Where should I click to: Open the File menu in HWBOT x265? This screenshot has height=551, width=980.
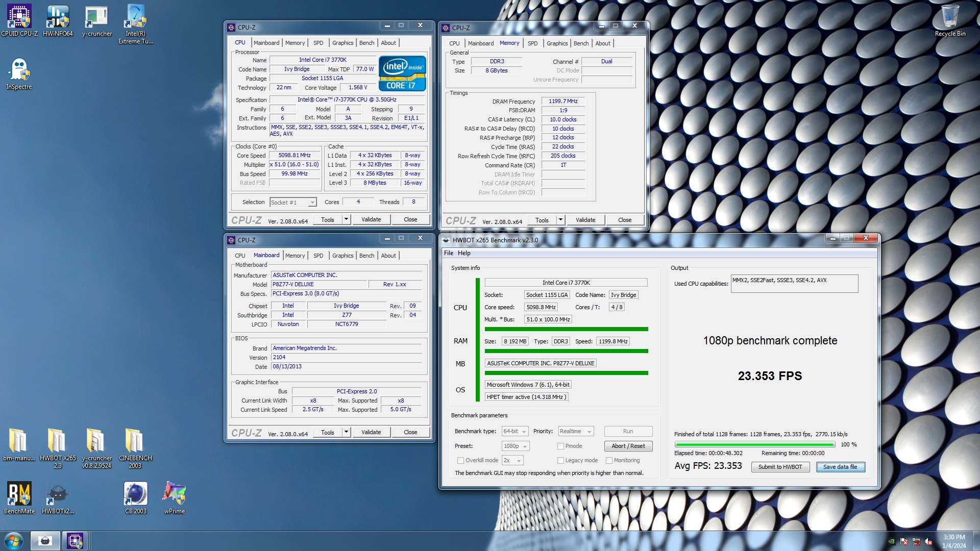coord(448,253)
